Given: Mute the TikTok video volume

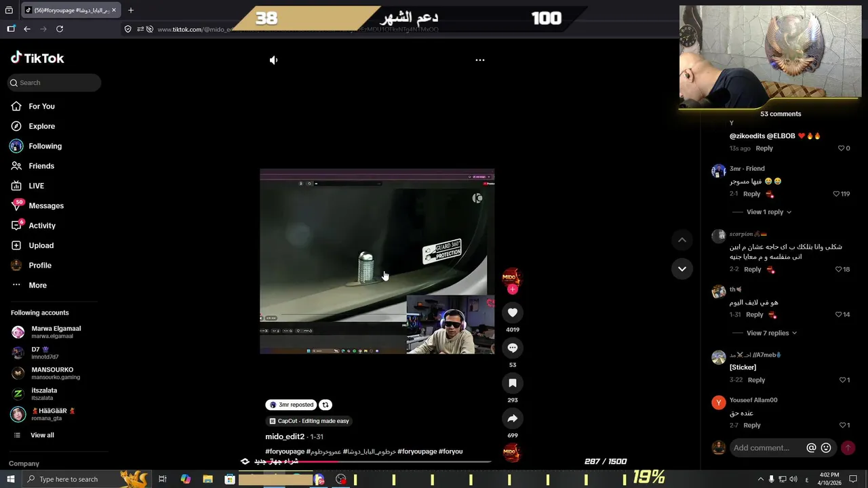Looking at the screenshot, I should pos(273,60).
